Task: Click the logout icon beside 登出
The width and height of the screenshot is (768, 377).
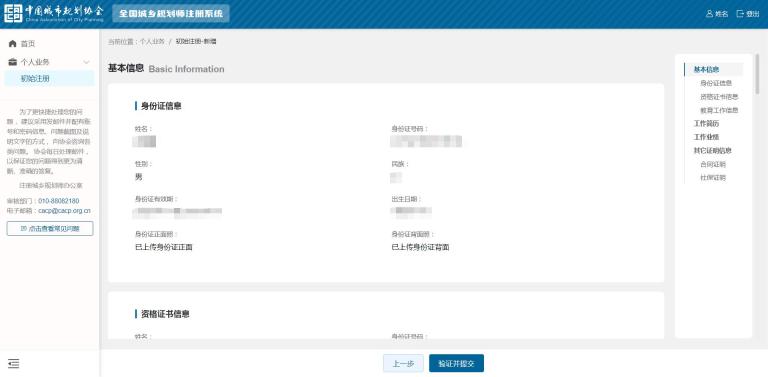Action: (x=740, y=14)
